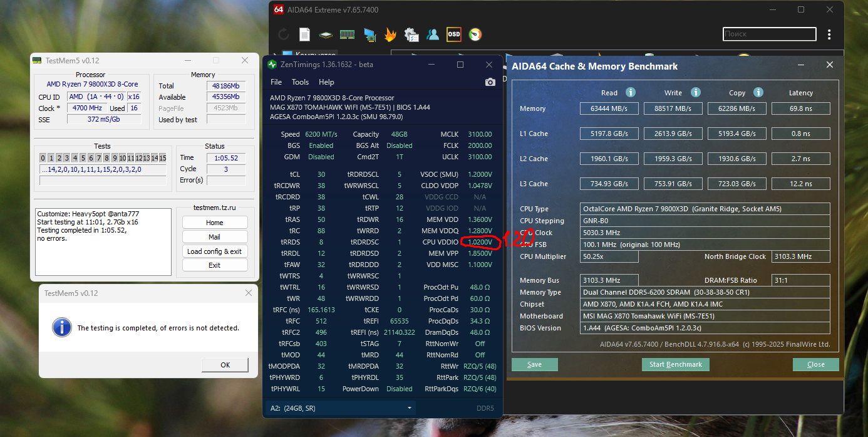Open the Tools menu in ZenTimings
This screenshot has height=437, width=868.
300,82
